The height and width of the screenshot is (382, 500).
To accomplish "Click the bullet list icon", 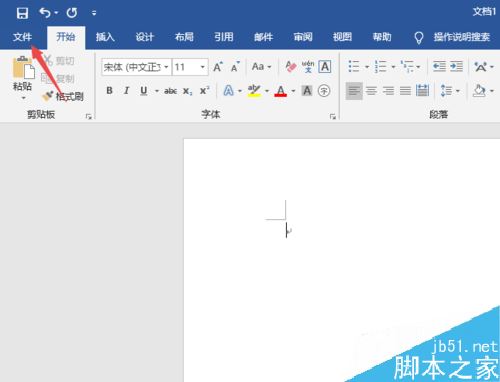I will coord(354,66).
